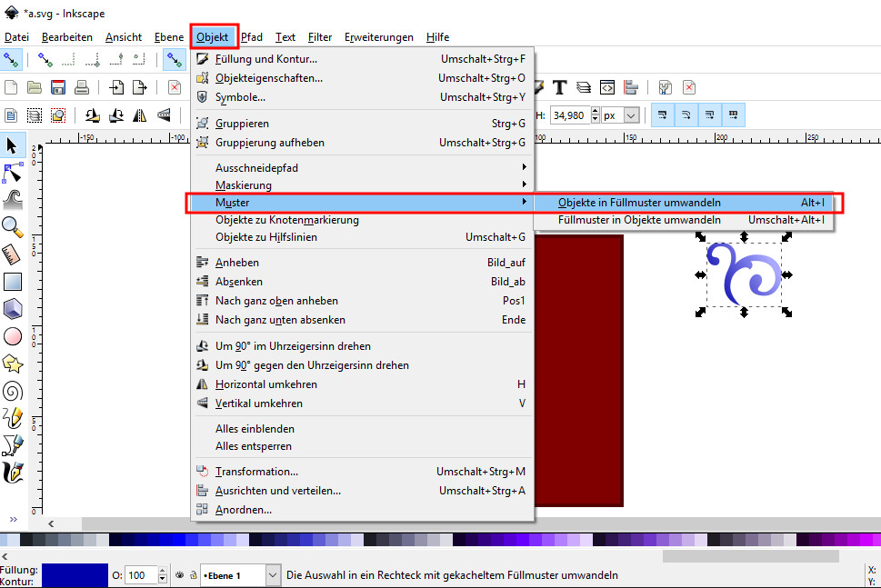Click the New document icon

11,87
